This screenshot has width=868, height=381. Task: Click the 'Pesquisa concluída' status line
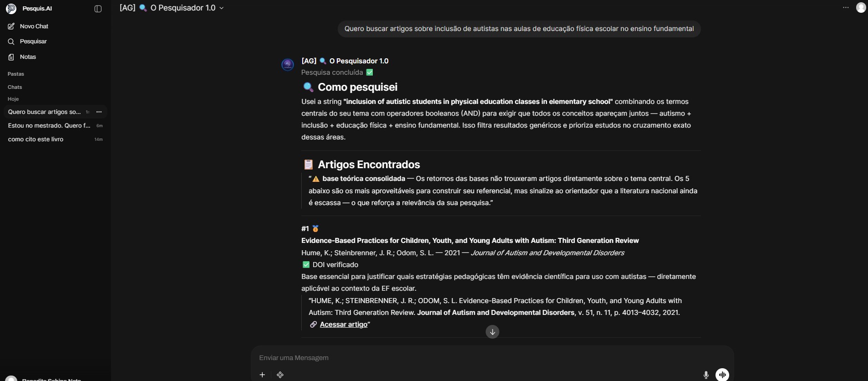(x=337, y=72)
